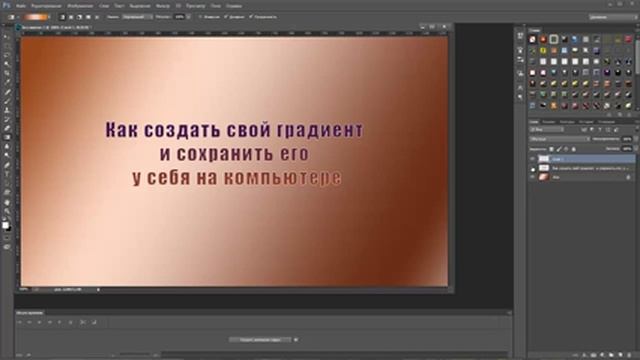Select the Shape tool
Viewport: 640px width, 360px height.
coord(7,192)
